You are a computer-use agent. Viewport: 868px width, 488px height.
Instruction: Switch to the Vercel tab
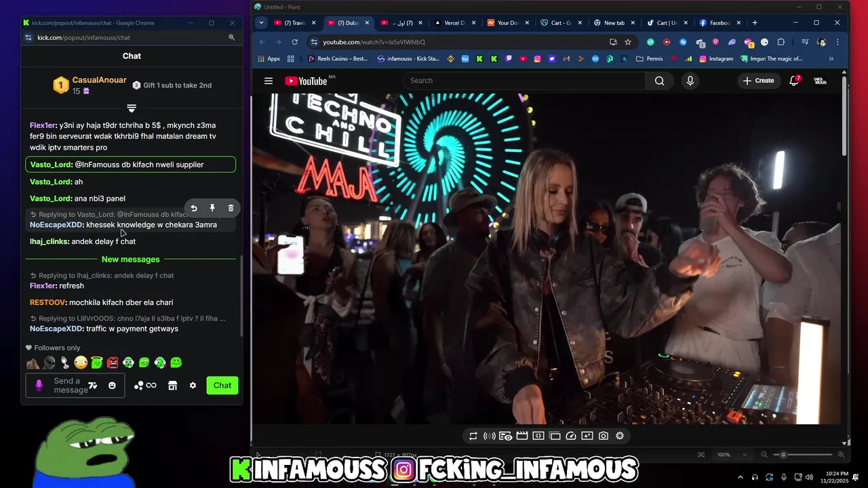point(455,23)
